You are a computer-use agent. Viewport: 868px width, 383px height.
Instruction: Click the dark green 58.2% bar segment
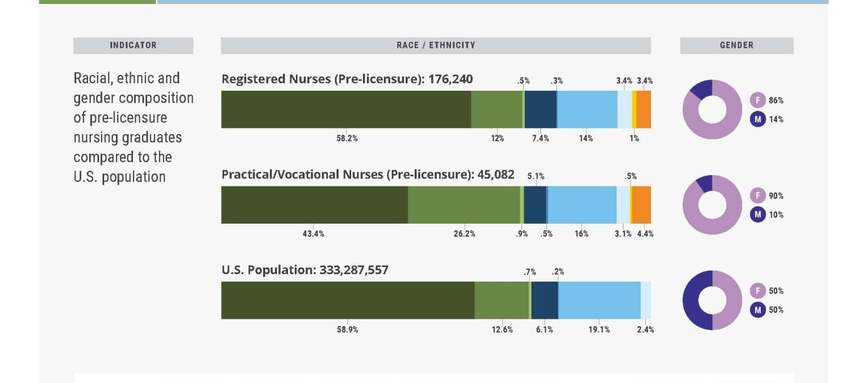coord(346,109)
